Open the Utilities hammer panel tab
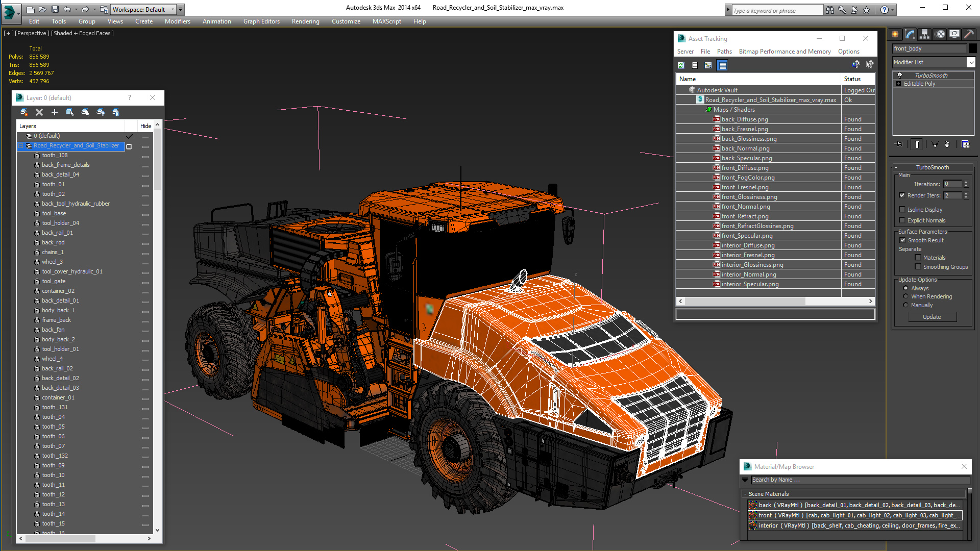Viewport: 980px width, 551px height. [968, 34]
